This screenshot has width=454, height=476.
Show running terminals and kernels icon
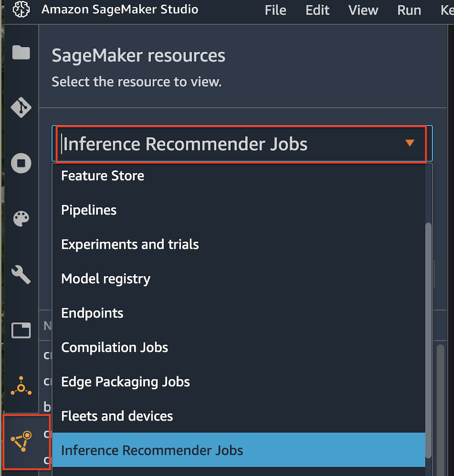click(x=21, y=164)
